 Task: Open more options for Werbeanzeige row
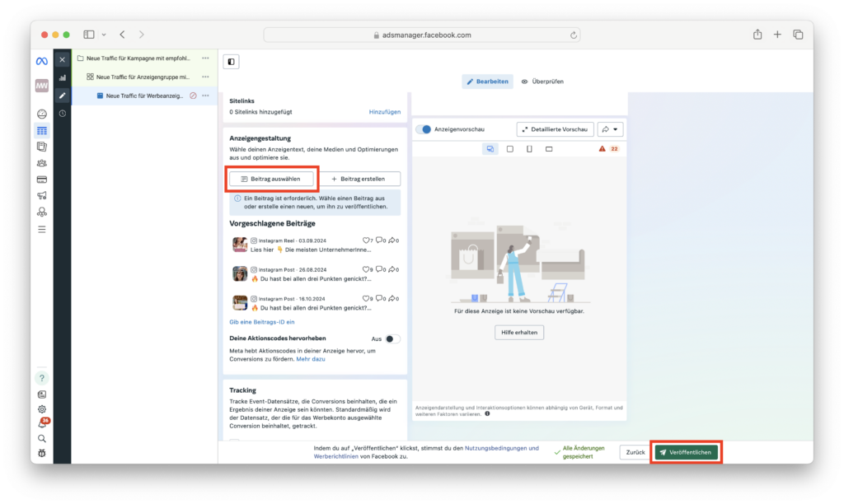[205, 96]
